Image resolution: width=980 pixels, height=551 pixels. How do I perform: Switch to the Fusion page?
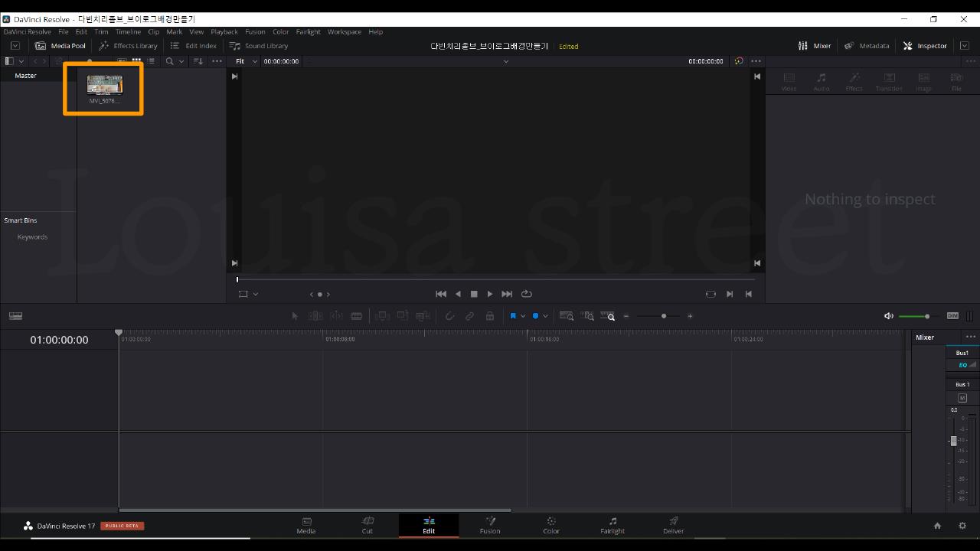pyautogui.click(x=490, y=525)
